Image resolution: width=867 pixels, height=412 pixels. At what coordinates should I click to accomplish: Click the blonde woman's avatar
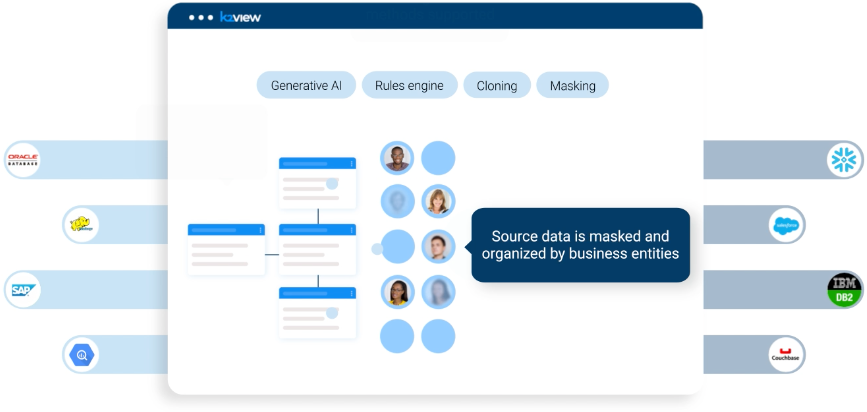pyautogui.click(x=438, y=202)
